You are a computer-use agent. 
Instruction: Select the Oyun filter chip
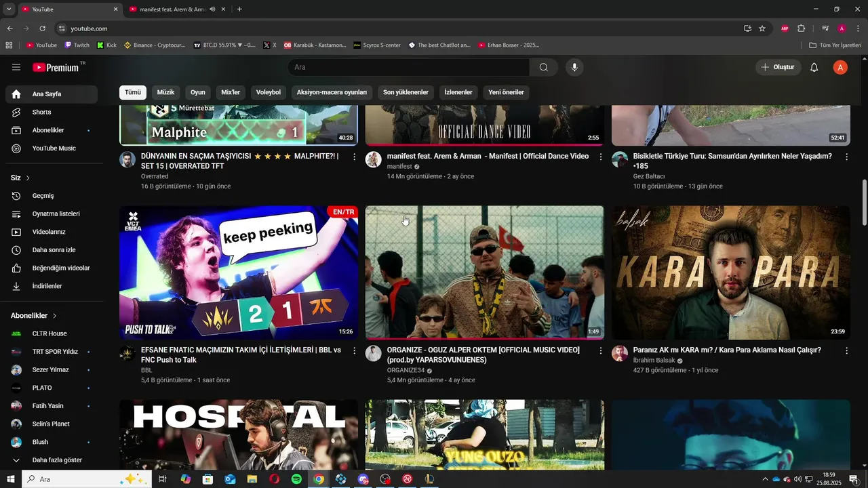(197, 92)
